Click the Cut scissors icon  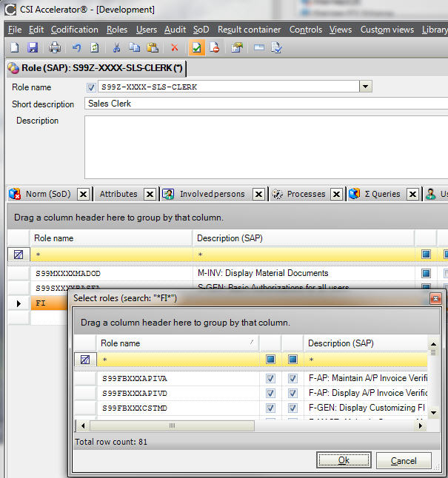click(x=116, y=47)
